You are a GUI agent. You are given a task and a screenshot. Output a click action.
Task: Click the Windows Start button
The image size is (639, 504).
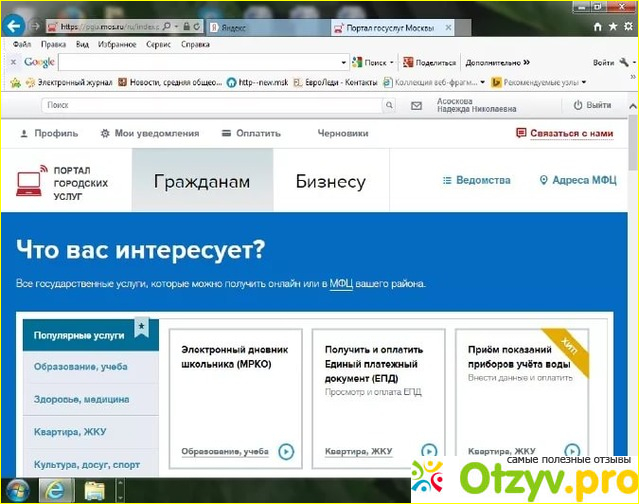pos(17,490)
